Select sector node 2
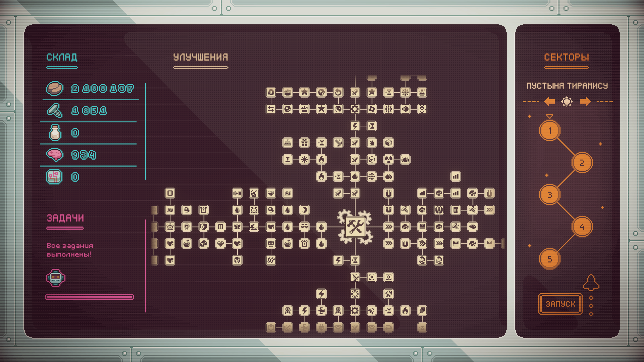Screen dimensions: 644x362 [582, 162]
